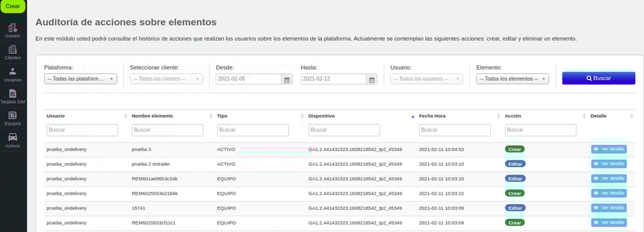Open the Elemento filter dropdown
Image resolution: width=644 pixels, height=232 pixels.
(x=513, y=79)
